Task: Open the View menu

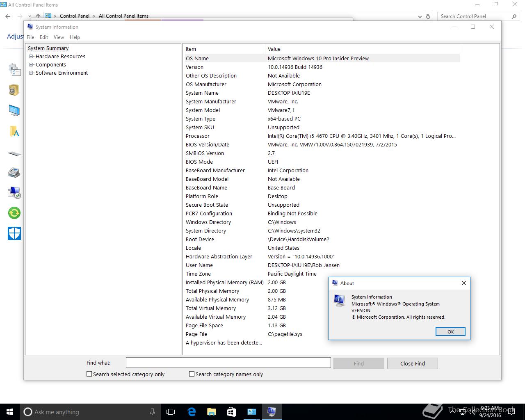Action: pos(59,37)
